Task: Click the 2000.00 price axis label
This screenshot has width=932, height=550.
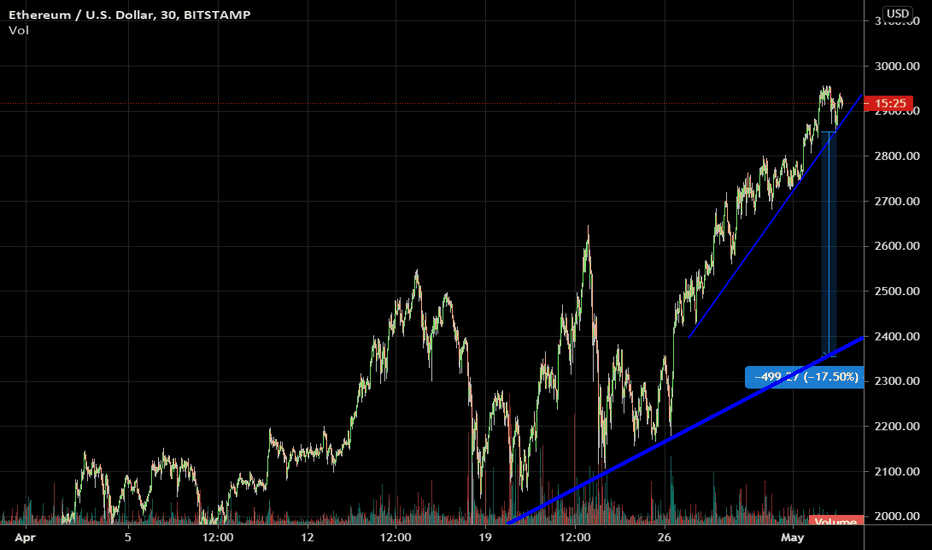Action: click(x=897, y=516)
